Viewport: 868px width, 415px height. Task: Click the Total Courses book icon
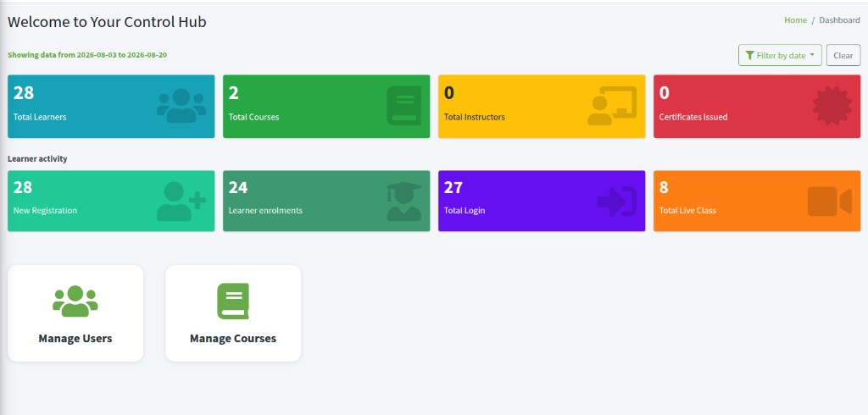[404, 106]
